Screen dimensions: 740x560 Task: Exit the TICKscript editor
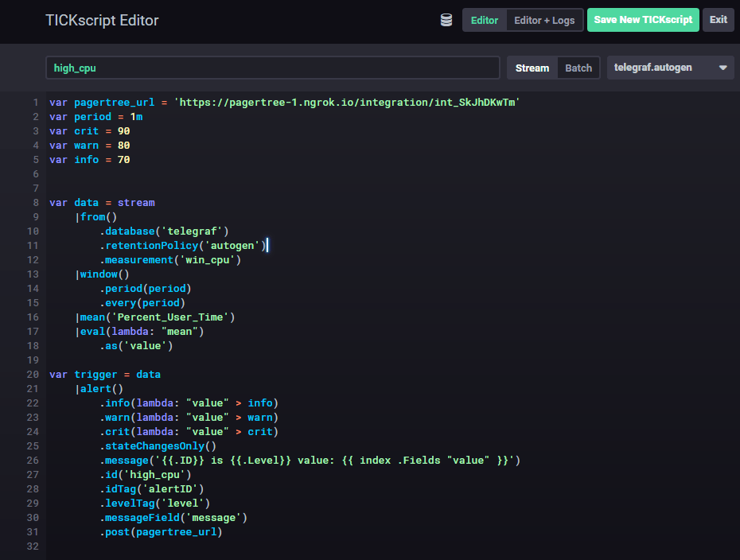(718, 20)
